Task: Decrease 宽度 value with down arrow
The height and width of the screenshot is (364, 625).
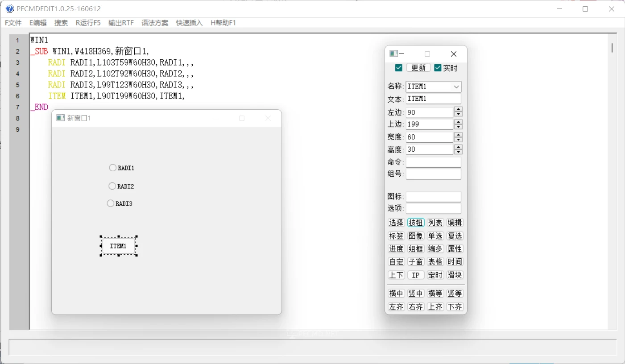Action: point(458,140)
